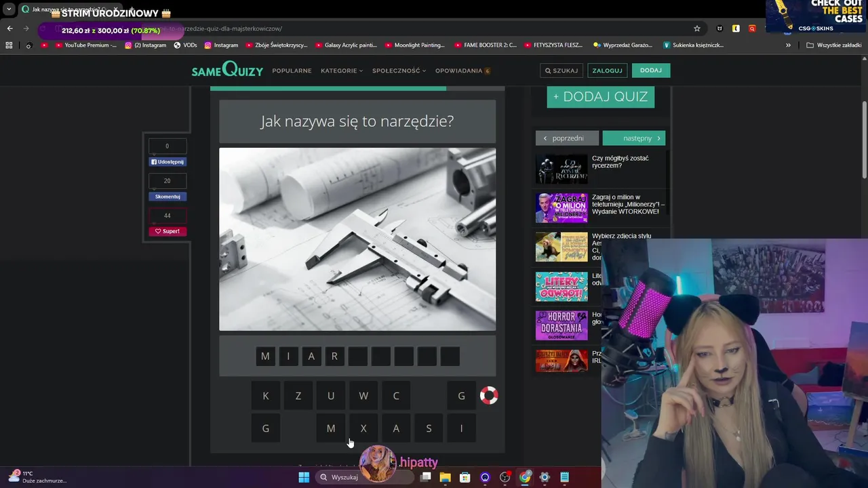Image resolution: width=868 pixels, height=488 pixels.
Task: Click the Facebook Udostępnij button
Action: tap(167, 162)
